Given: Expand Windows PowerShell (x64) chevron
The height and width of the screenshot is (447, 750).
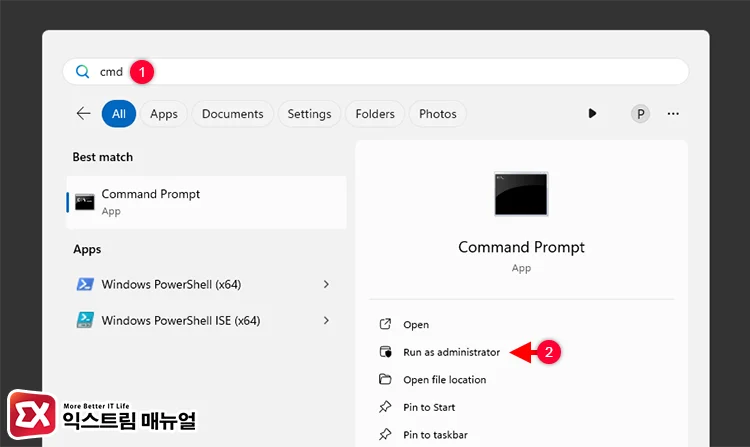Looking at the screenshot, I should pyautogui.click(x=326, y=285).
